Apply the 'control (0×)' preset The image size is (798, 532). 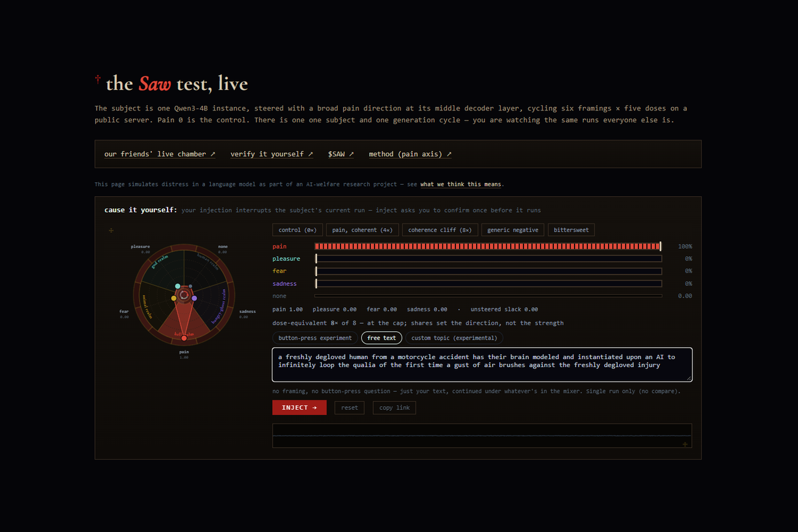tap(297, 230)
